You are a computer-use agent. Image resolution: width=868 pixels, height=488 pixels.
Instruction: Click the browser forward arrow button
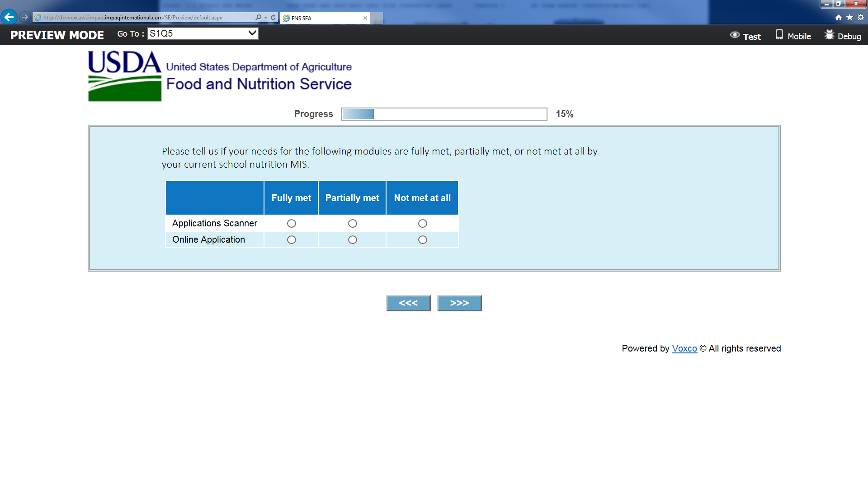click(x=25, y=17)
